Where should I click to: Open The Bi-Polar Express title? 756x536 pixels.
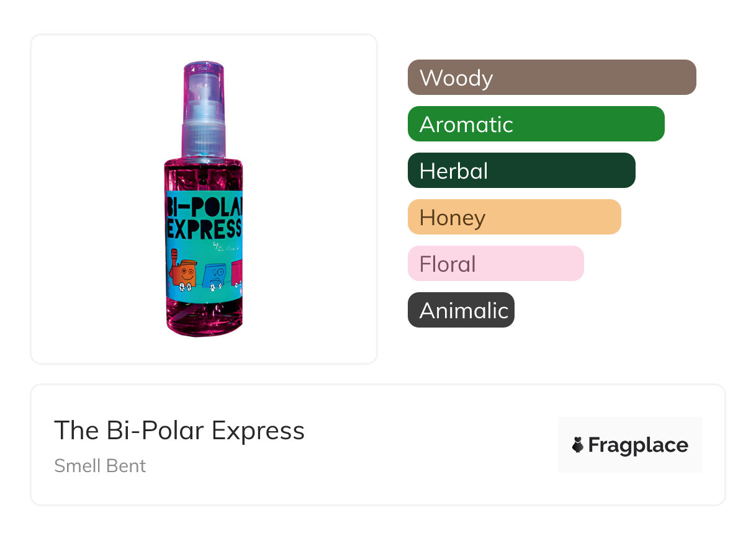coord(179,431)
